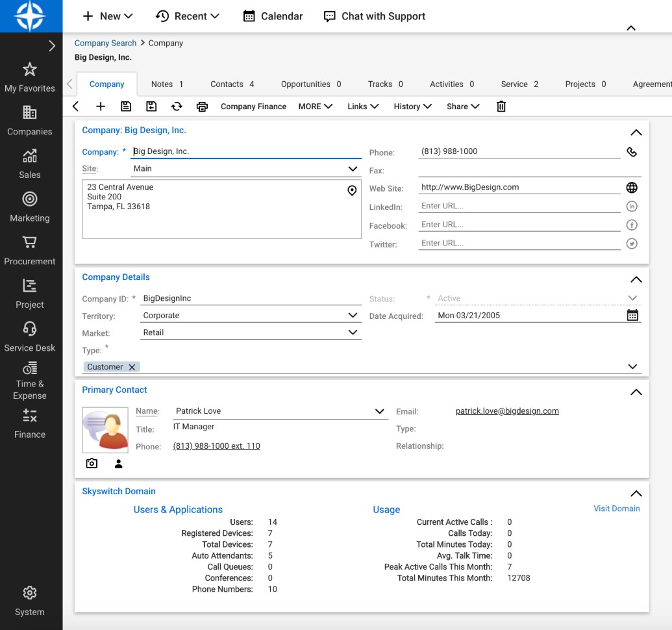672x630 pixels.
Task: Open the MORE menu
Action: pos(315,107)
